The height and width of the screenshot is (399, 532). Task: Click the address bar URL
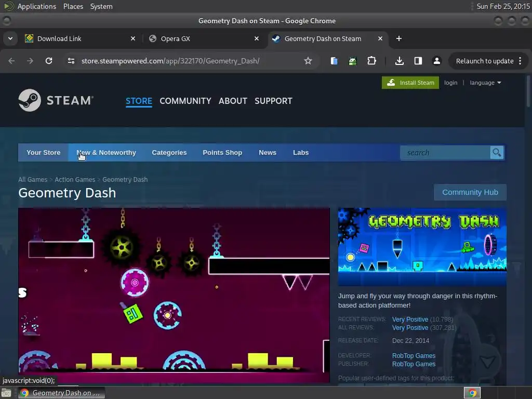click(170, 61)
